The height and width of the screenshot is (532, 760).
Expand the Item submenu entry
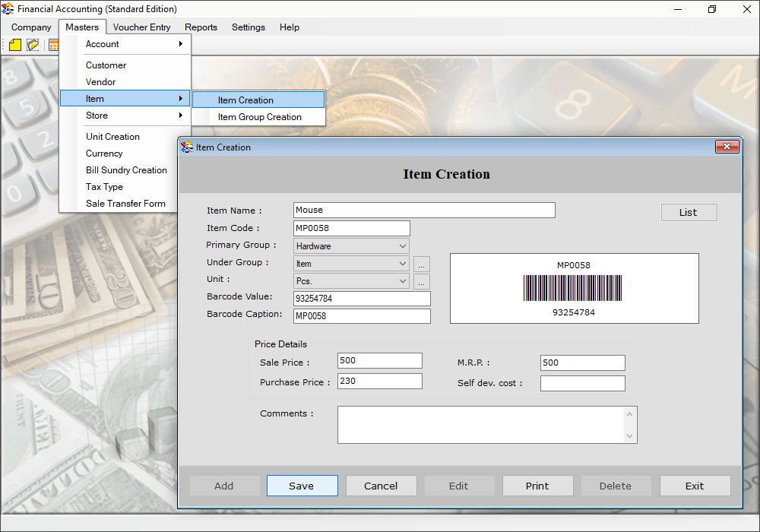click(125, 99)
